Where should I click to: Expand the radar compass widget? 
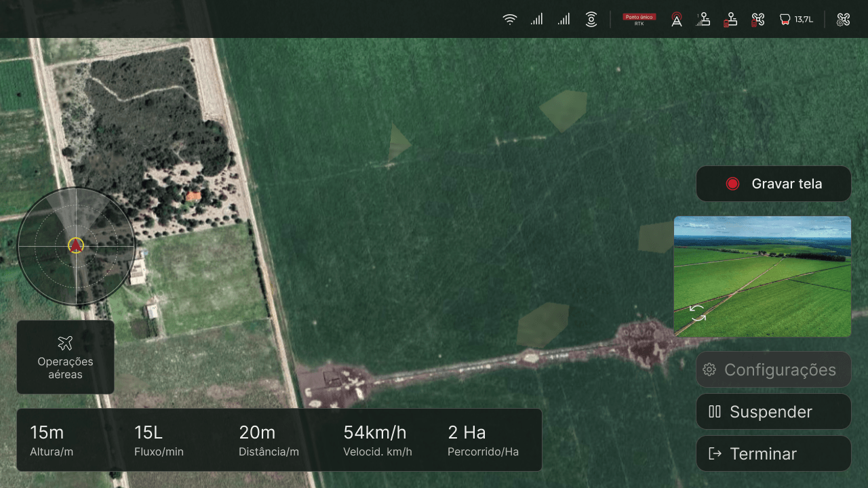[76, 246]
